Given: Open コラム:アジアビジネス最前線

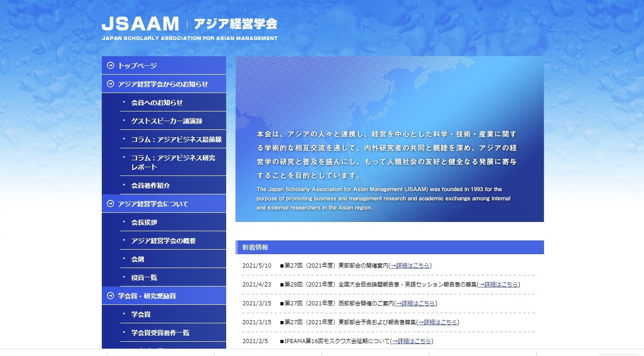Looking at the screenshot, I should [173, 139].
